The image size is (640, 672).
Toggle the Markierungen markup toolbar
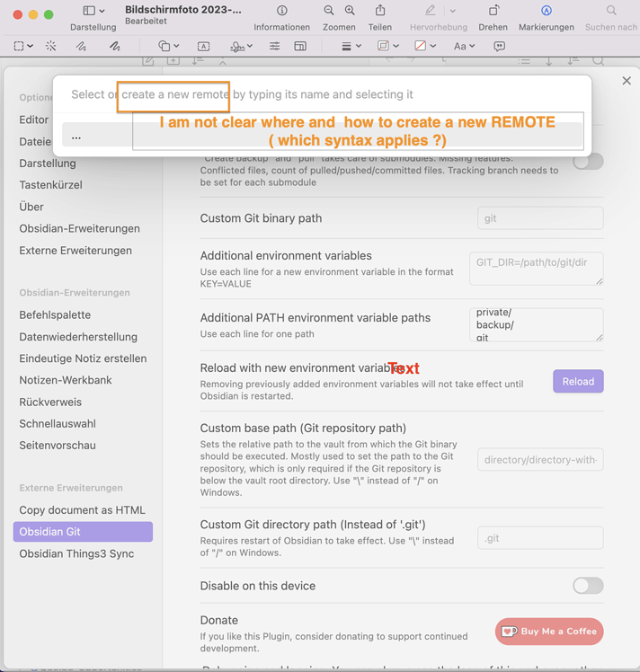pyautogui.click(x=547, y=11)
